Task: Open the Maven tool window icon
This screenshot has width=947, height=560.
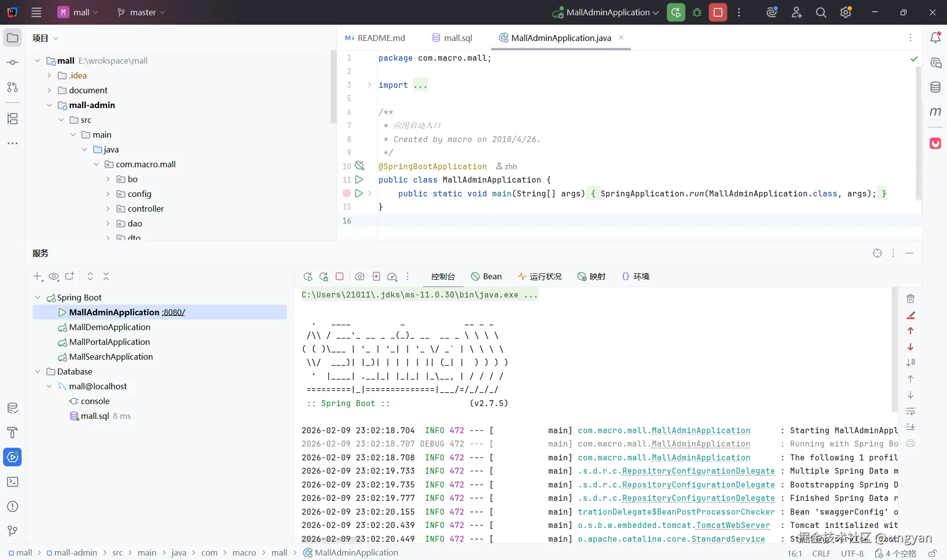Action: point(935,112)
